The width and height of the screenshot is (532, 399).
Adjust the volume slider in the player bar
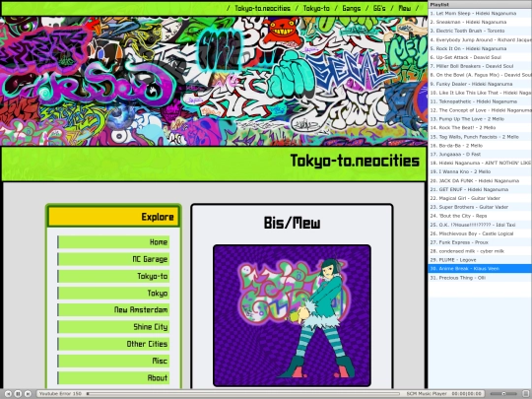[504, 393]
